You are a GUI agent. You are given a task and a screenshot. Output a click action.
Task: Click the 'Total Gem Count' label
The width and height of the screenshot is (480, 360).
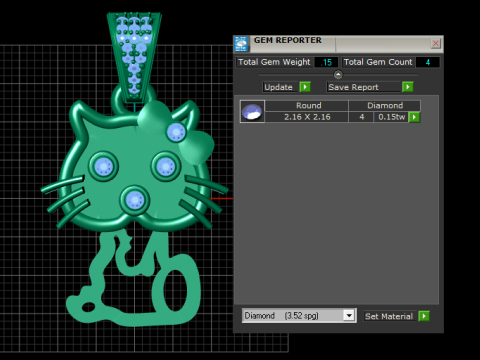pyautogui.click(x=378, y=62)
